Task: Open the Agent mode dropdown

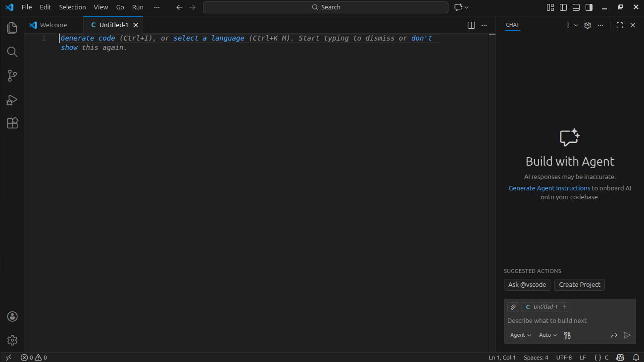Action: point(521,335)
